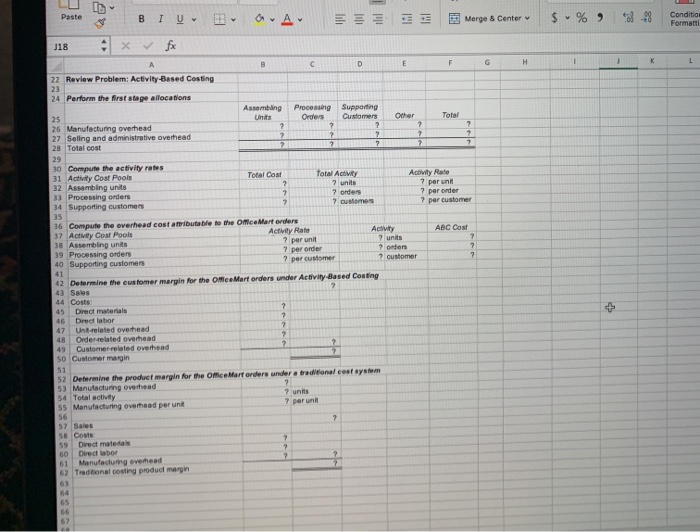Image resolution: width=700 pixels, height=532 pixels.
Task: Toggle italic formatting
Action: pos(161,19)
